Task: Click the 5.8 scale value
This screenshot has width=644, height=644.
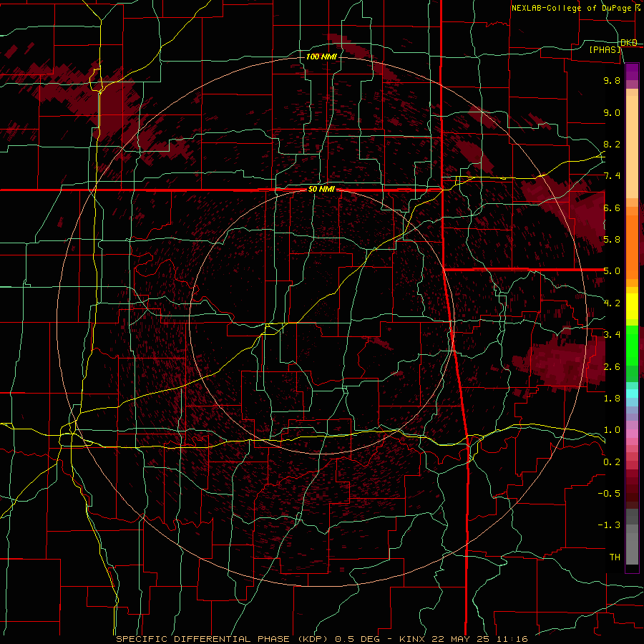Action: [612, 240]
